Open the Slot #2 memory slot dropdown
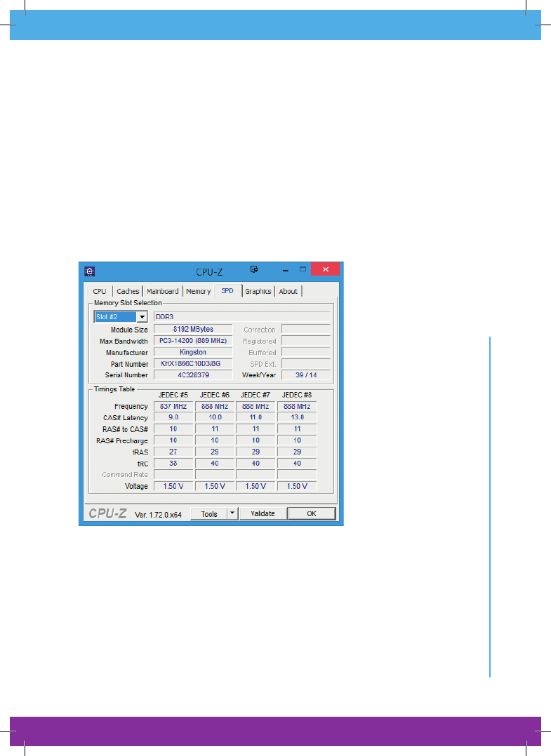Screen dimensions: 551x756 (x=142, y=317)
